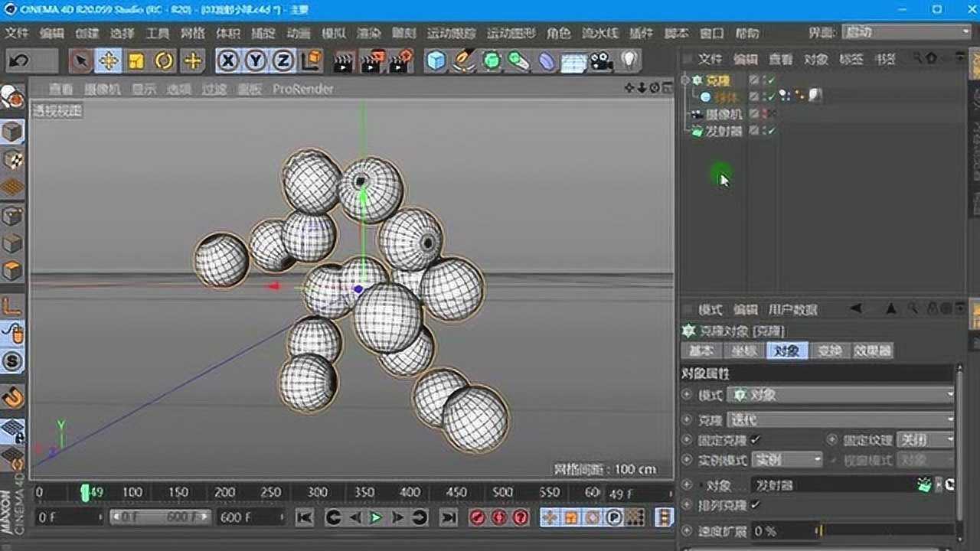
Task: Toggle enable checkmark for 克隆 object
Action: click(x=770, y=80)
